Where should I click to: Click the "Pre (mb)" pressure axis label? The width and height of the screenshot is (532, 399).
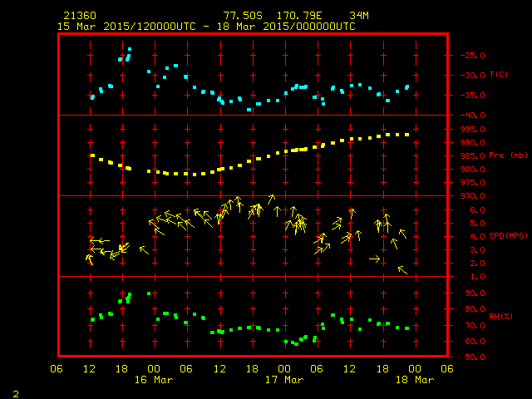(x=508, y=155)
